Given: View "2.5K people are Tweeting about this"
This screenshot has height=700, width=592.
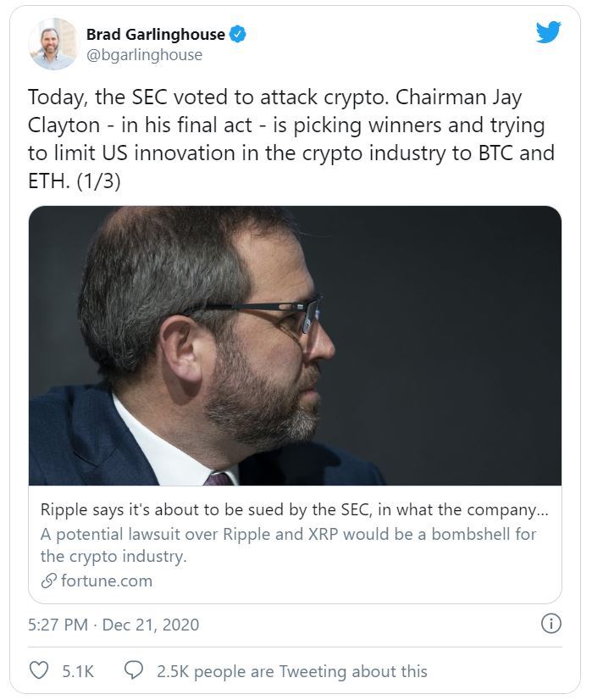Looking at the screenshot, I should [291, 671].
